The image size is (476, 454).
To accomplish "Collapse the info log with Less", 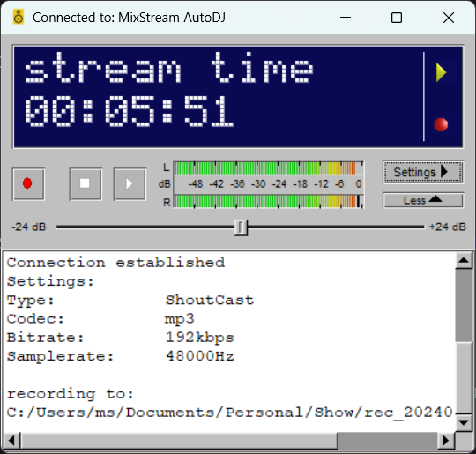I will coord(423,200).
